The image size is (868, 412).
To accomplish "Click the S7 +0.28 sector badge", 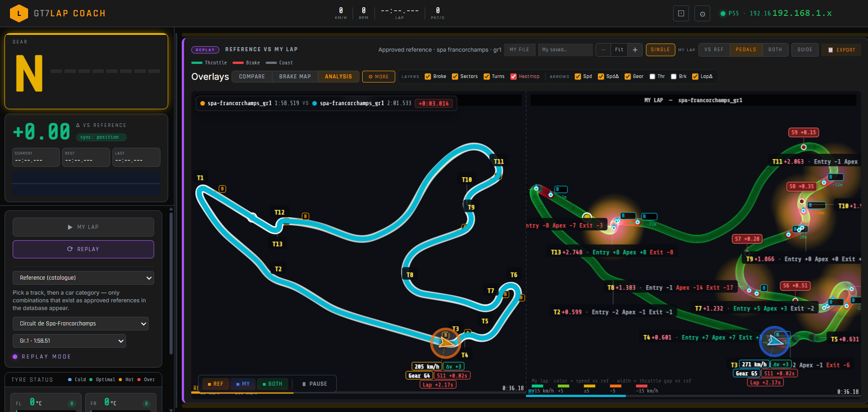I will (747, 239).
